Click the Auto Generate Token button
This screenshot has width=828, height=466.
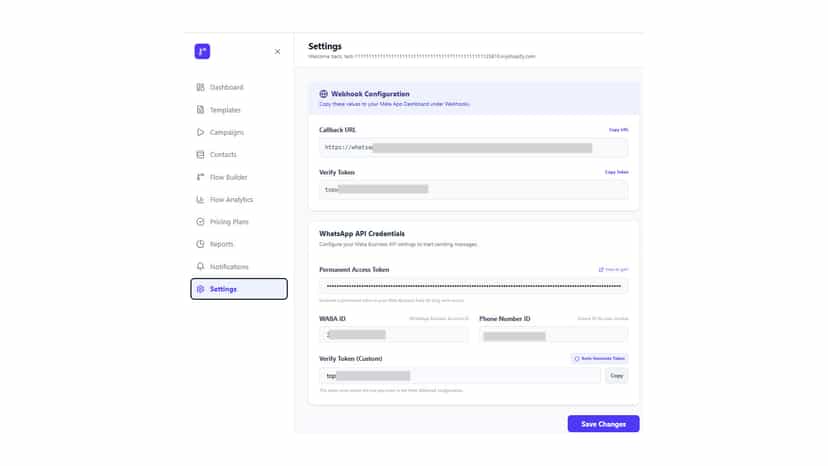coord(599,358)
